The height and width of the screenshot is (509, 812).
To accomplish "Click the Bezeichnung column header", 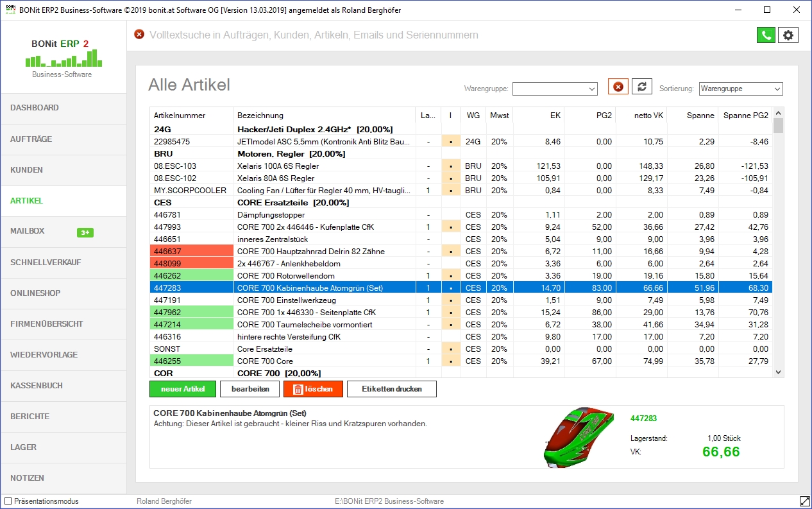I will tap(325, 116).
